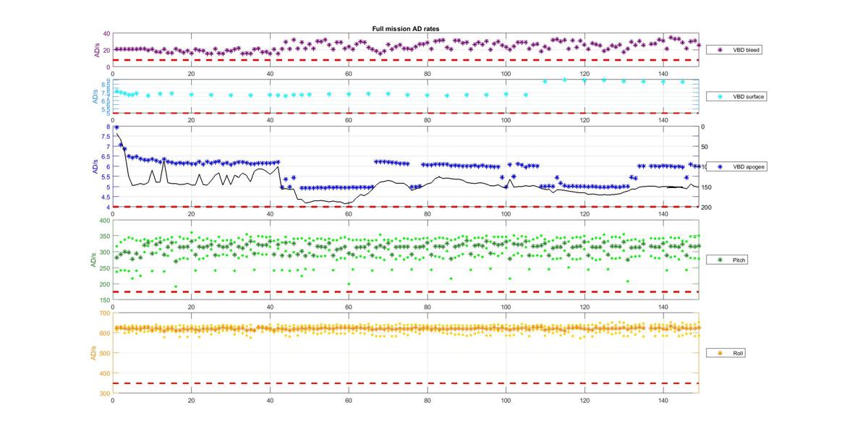Click x-axis tick 80 under Roll plot
Image resolution: width=868 pixels, height=442 pixels.
pyautogui.click(x=427, y=399)
